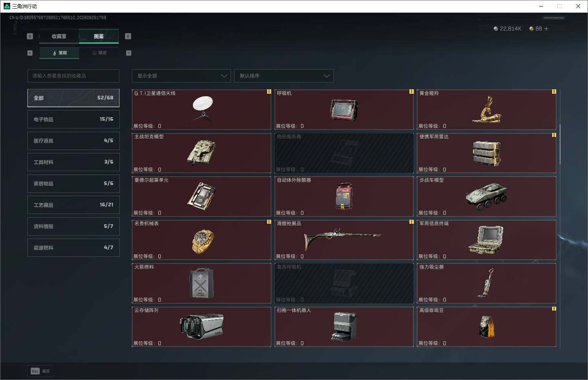Switch to the 收藏室 tab
The height and width of the screenshot is (380, 588).
(x=59, y=36)
